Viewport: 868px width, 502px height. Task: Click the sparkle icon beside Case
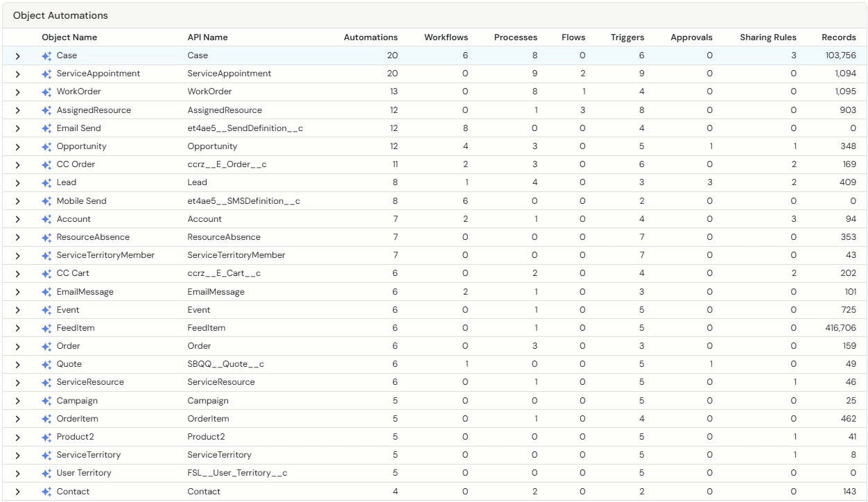46,55
